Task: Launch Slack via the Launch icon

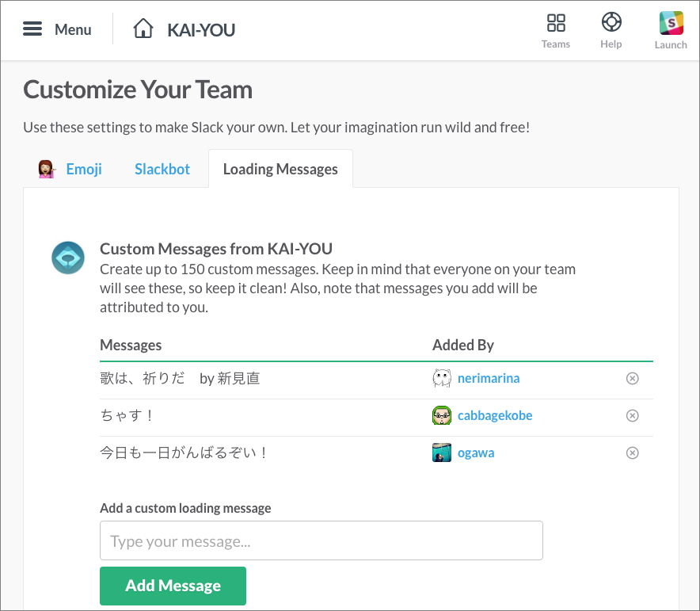Action: (x=671, y=23)
